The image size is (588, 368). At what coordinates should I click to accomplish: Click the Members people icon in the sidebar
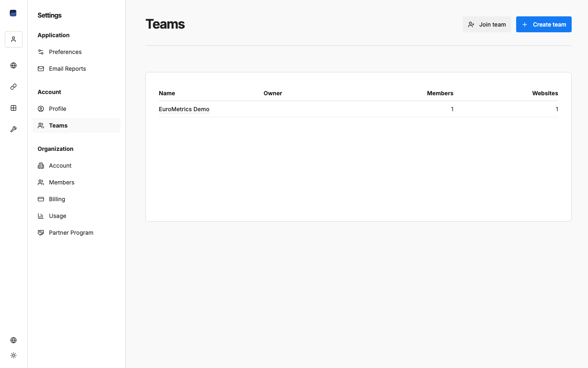point(41,182)
